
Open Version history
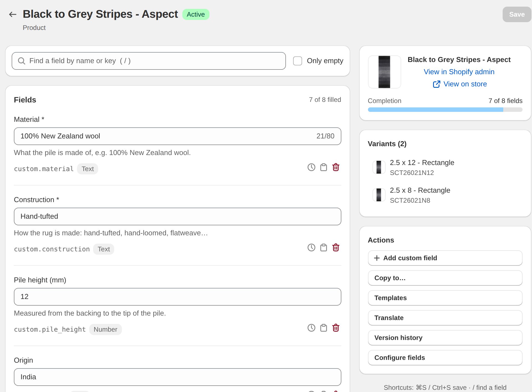pos(445,338)
